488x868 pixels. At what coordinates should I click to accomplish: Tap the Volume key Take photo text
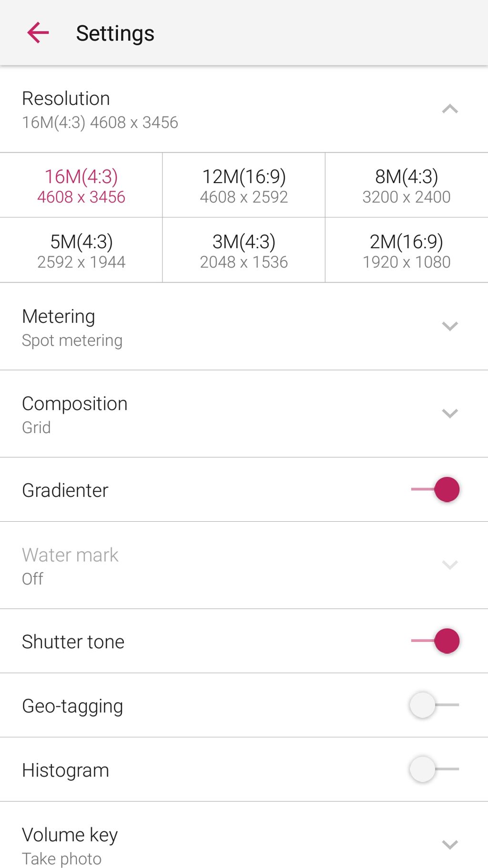coord(62,858)
